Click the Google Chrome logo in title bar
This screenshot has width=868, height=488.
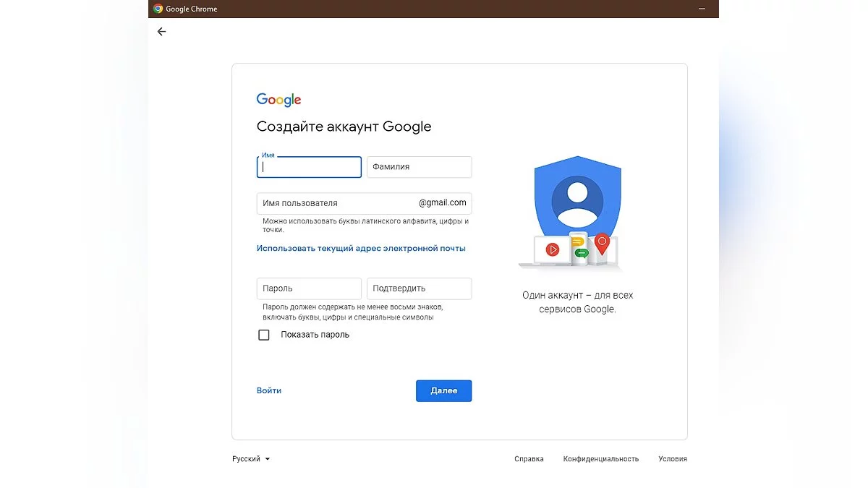click(x=158, y=9)
